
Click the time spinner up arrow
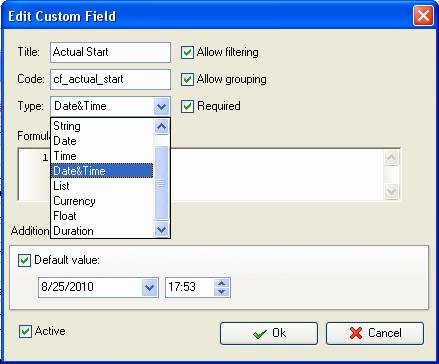222,283
